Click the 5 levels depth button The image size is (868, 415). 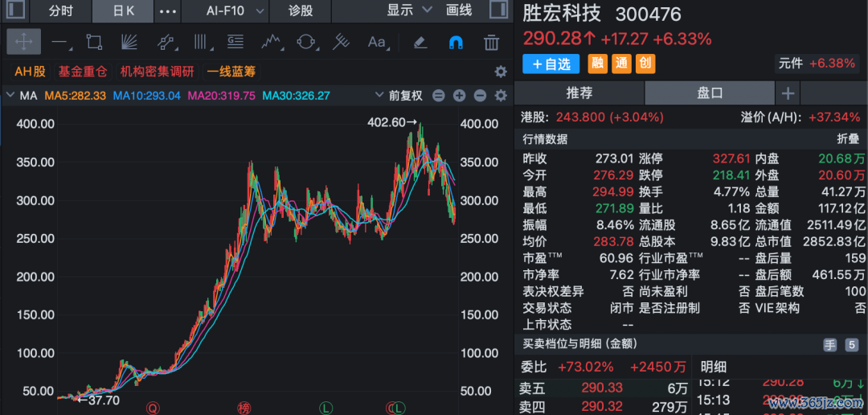pyautogui.click(x=851, y=345)
